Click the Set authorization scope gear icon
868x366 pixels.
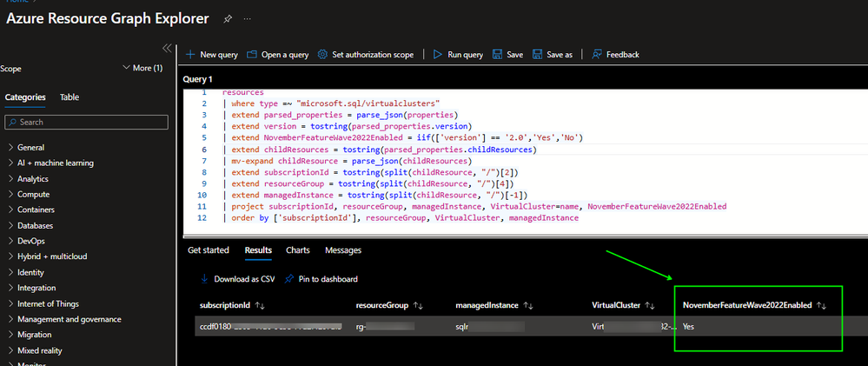[322, 54]
